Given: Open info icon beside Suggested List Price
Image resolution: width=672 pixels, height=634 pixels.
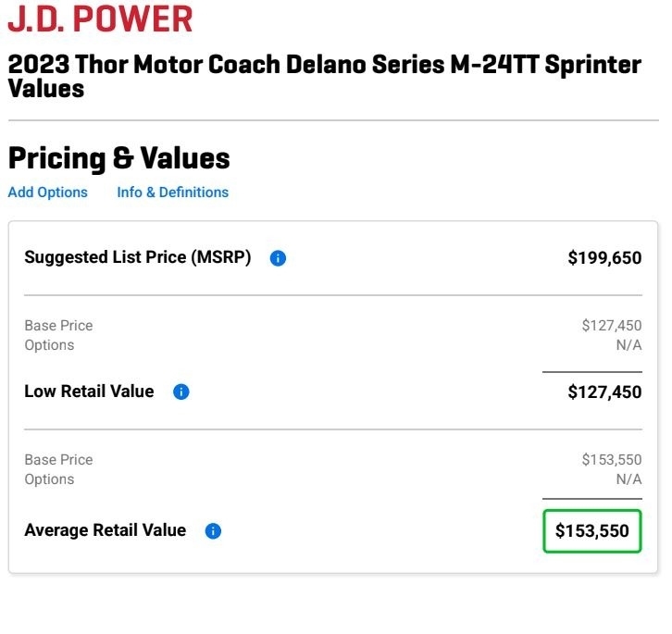Looking at the screenshot, I should 278,258.
